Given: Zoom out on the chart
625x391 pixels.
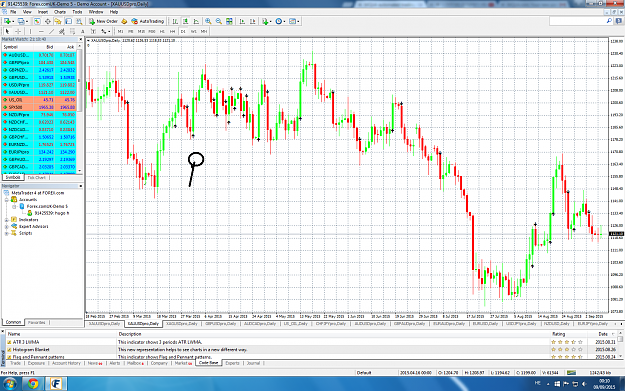Looking at the screenshot, I should pos(218,21).
